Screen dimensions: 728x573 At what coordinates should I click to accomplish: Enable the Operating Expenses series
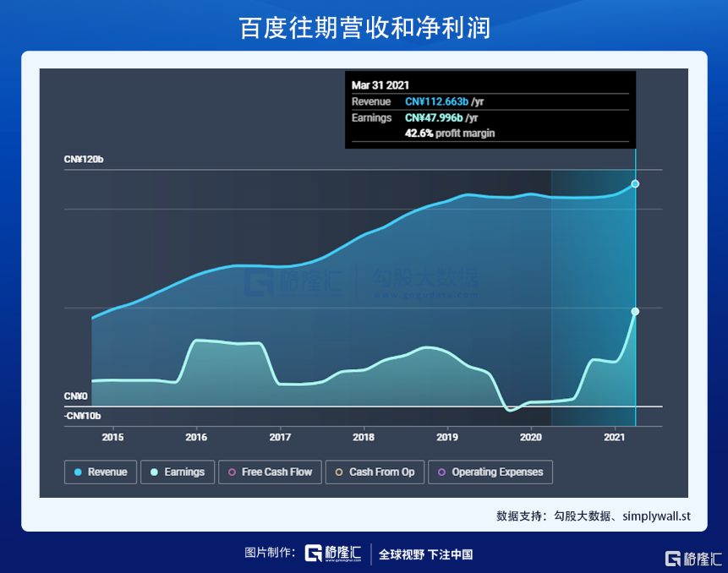[x=490, y=472]
